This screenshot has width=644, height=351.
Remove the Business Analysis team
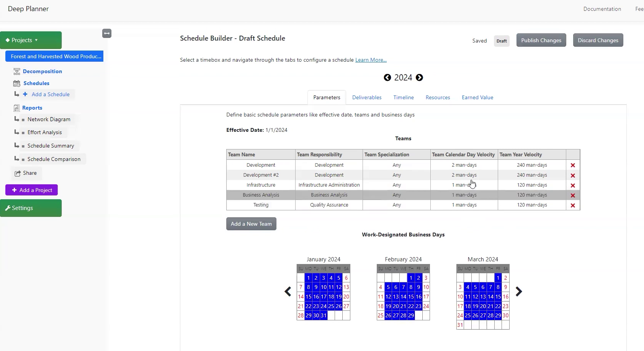573,195
